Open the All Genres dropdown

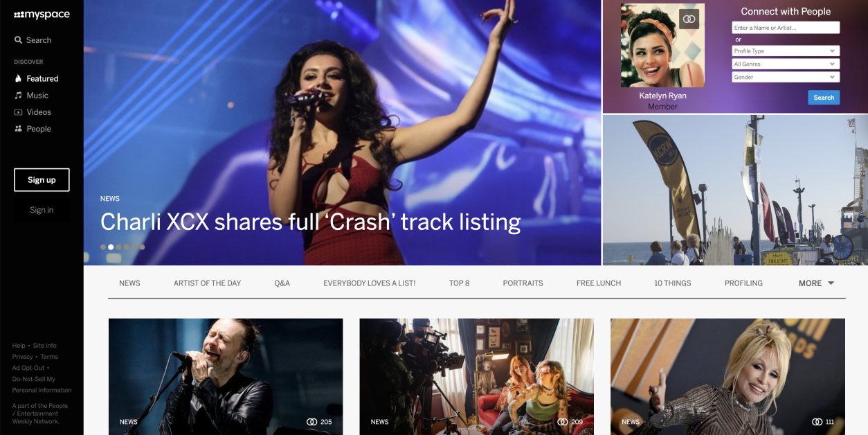point(786,64)
